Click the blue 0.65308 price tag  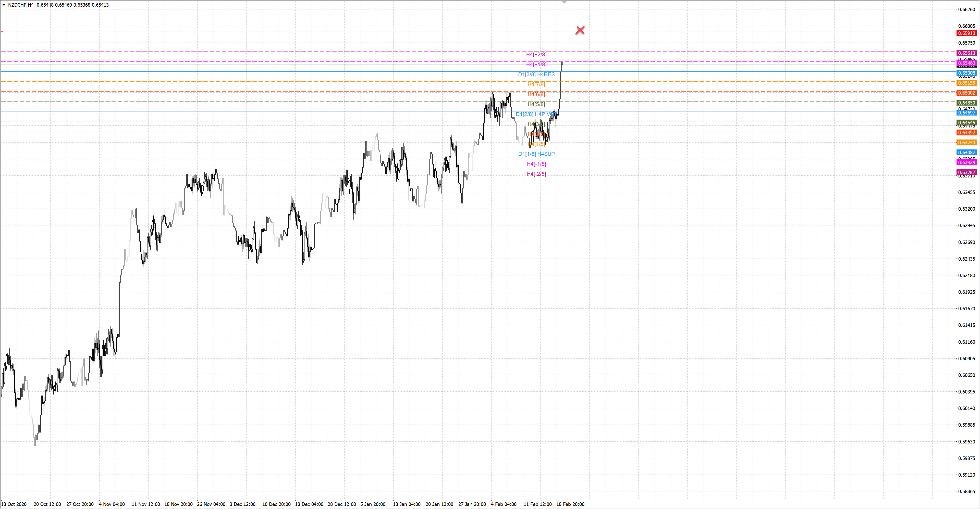coord(966,73)
